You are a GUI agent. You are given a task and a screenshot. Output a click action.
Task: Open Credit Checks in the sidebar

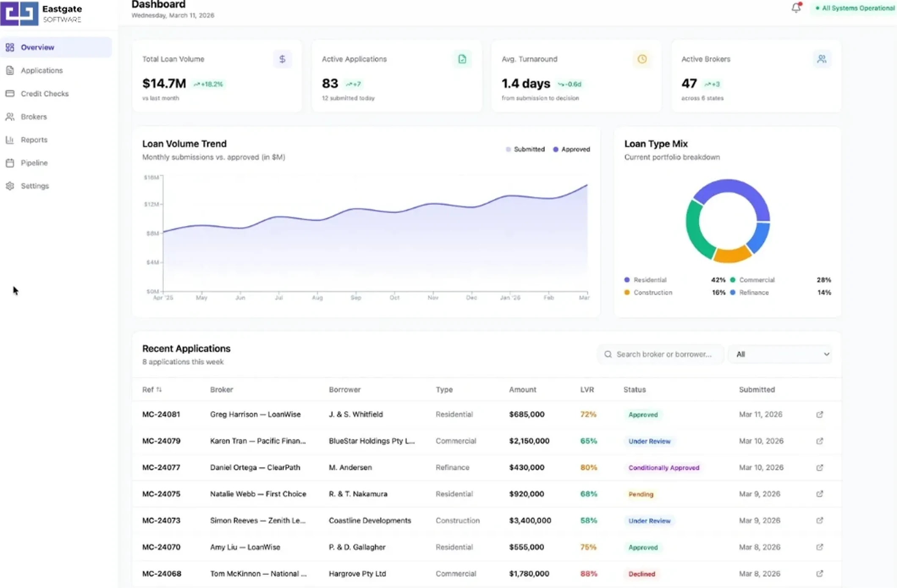56,93
